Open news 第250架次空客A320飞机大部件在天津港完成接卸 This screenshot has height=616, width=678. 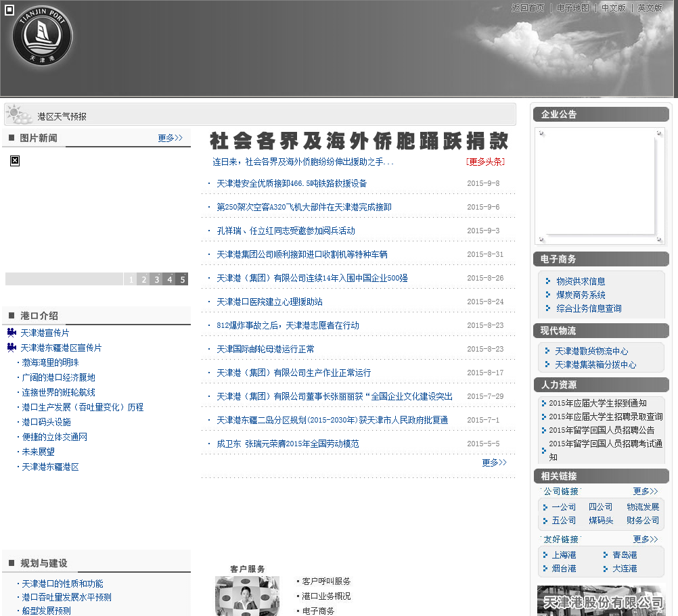(304, 207)
